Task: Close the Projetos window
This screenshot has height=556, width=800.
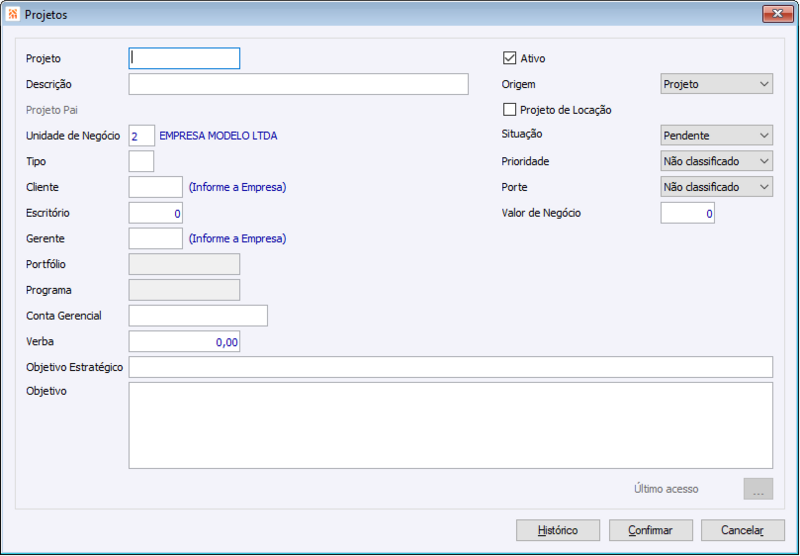Action: 778,14
